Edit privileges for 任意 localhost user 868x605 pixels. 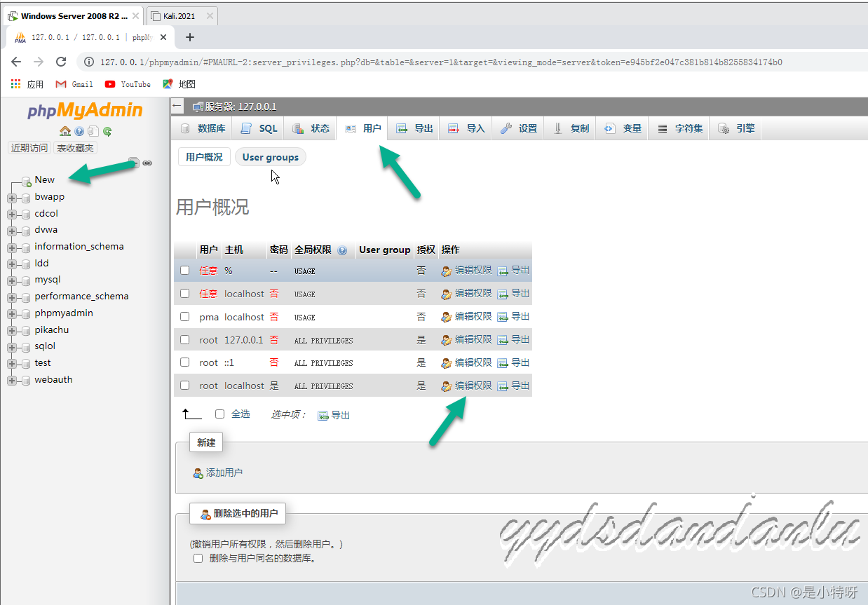click(467, 294)
